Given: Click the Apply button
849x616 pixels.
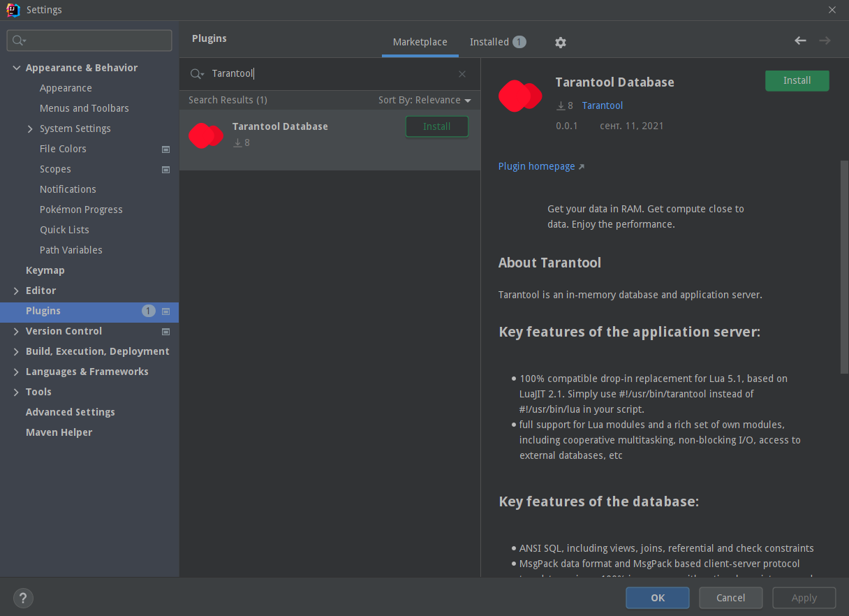Looking at the screenshot, I should pos(804,598).
